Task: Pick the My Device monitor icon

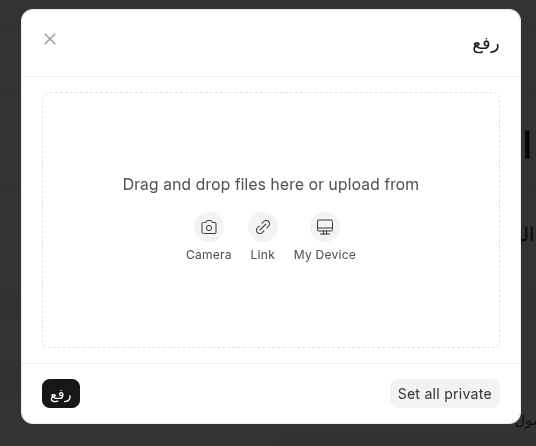Action: (x=325, y=227)
